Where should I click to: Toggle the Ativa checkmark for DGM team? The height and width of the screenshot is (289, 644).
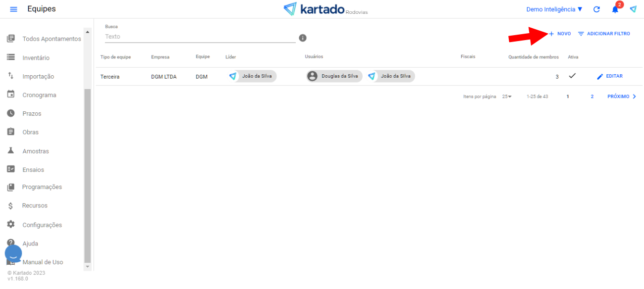coord(572,76)
